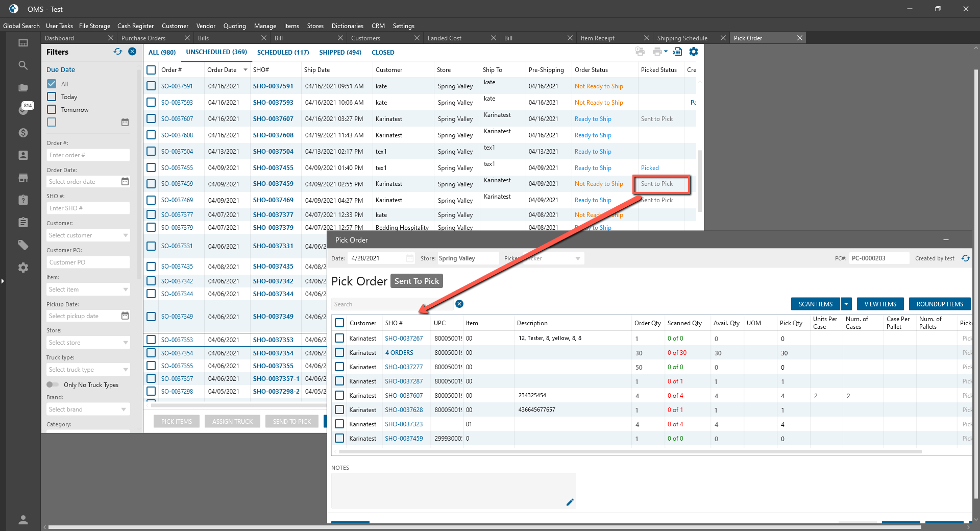The width and height of the screenshot is (980, 531).
Task: Uncheck the All due date checkbox
Action: 52,84
